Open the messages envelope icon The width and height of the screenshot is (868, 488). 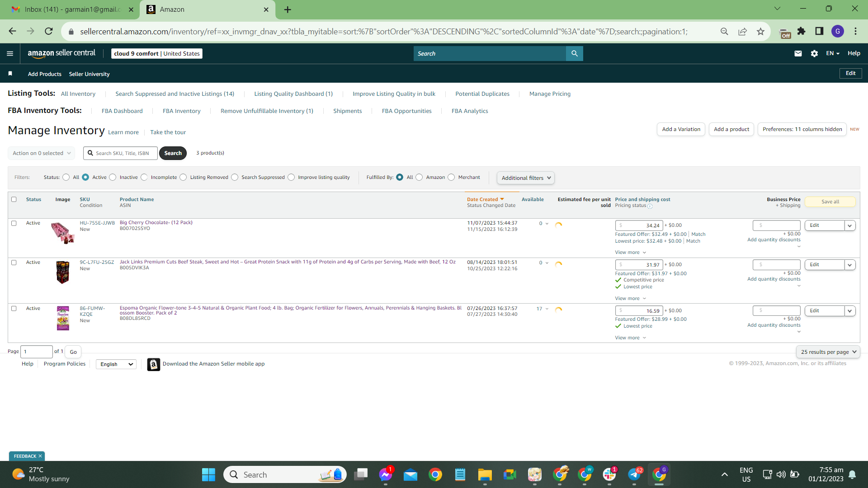point(798,53)
